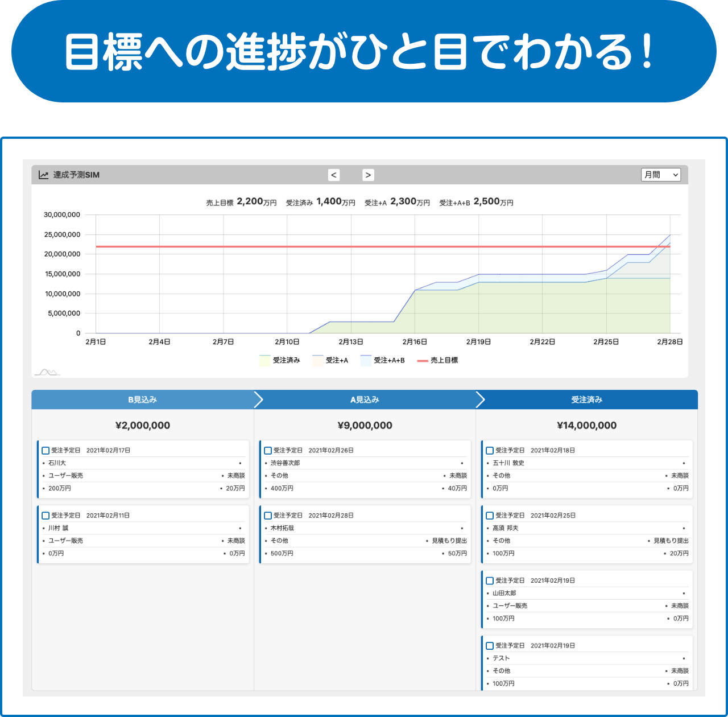Image resolution: width=728 pixels, height=717 pixels.
Task: Check the 高須 邦夫 deal checkbox
Action: (x=490, y=516)
